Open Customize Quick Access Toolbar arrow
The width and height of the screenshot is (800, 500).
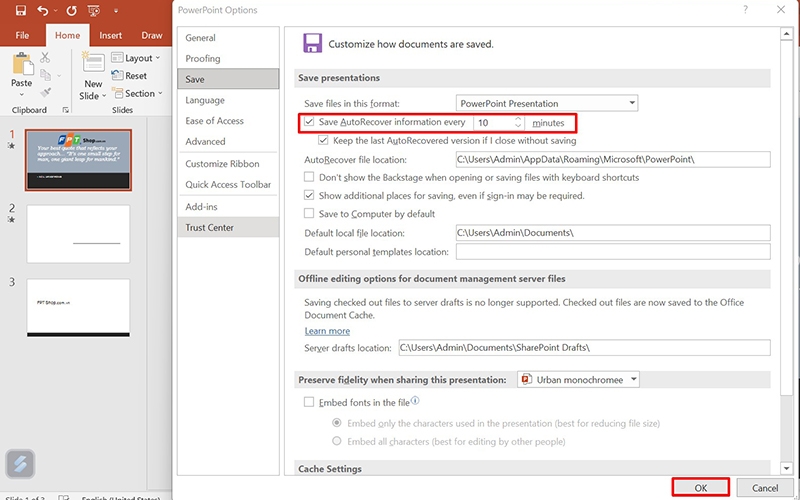point(116,11)
